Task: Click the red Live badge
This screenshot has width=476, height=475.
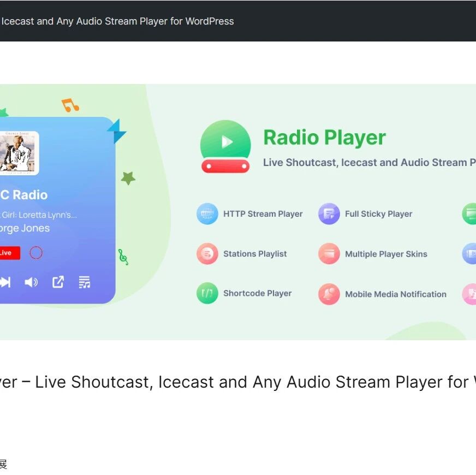Action: 10,253
